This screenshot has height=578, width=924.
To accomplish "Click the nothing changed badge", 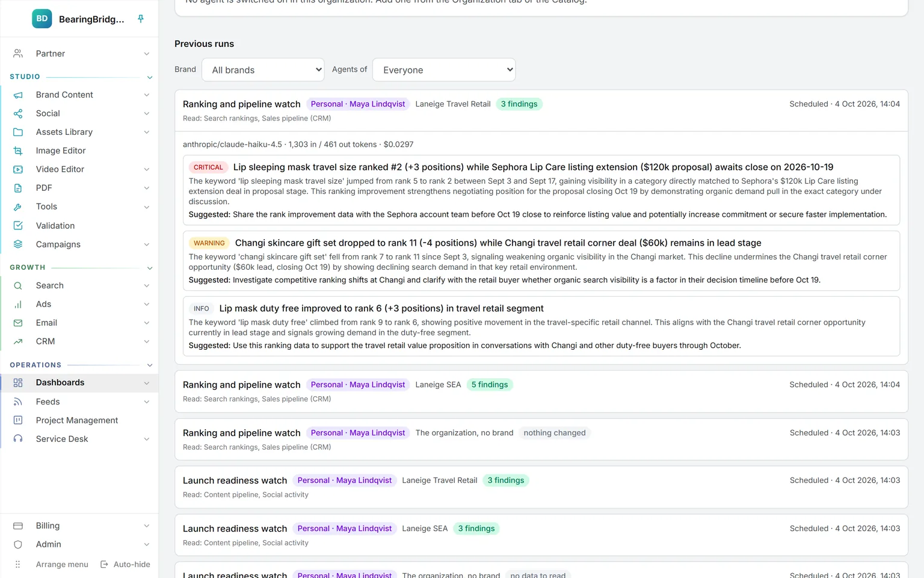I will tap(555, 433).
